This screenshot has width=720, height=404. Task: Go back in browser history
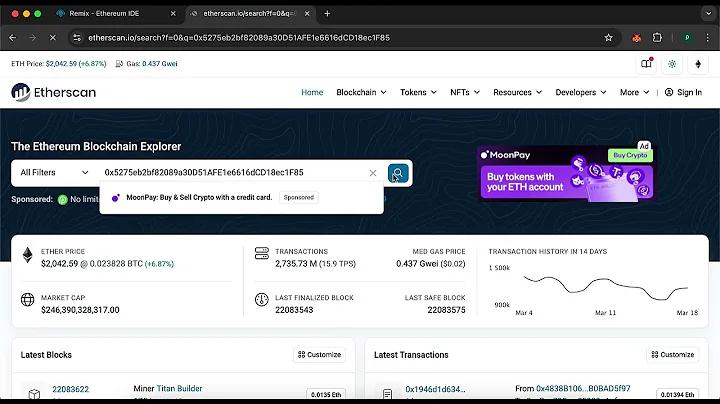[x=13, y=38]
